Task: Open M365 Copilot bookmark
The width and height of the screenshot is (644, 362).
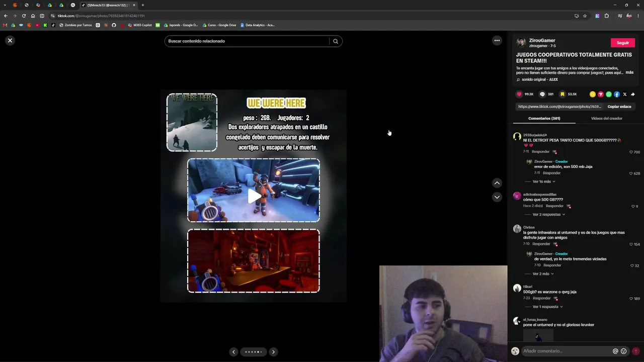Action: 140,25
